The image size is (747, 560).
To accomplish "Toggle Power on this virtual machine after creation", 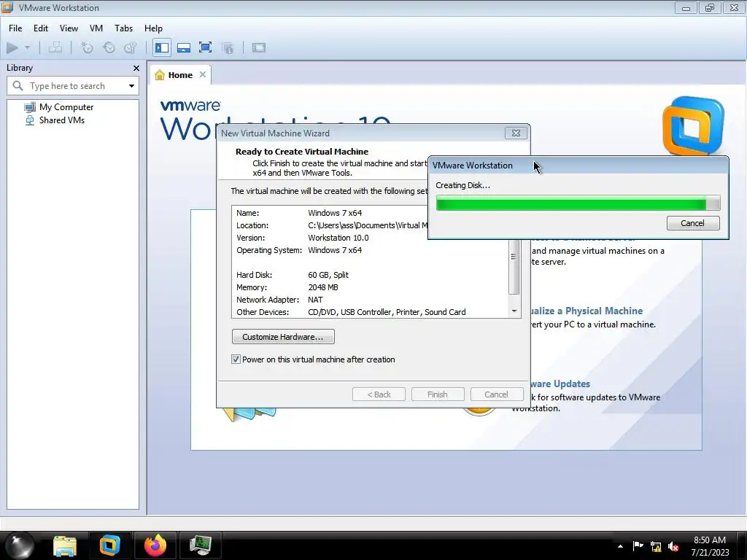I will 236,359.
